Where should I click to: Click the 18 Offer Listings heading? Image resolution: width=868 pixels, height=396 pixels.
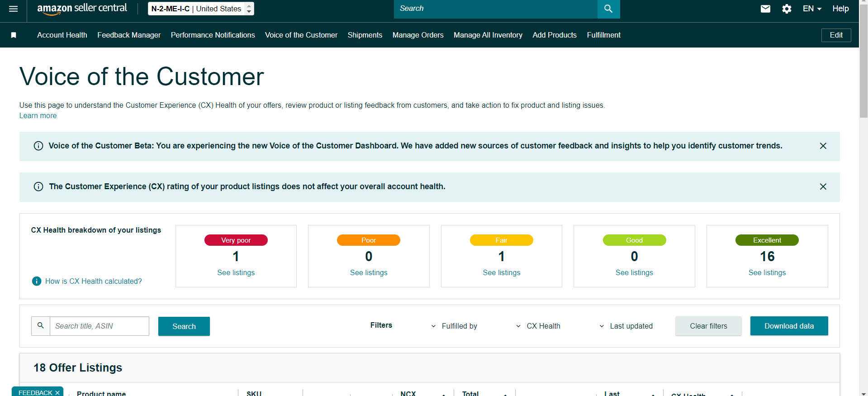[78, 367]
